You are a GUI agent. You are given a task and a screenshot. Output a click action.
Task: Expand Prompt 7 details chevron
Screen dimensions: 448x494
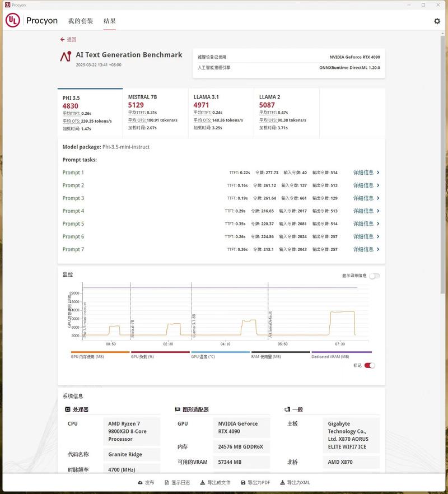pyautogui.click(x=378, y=249)
